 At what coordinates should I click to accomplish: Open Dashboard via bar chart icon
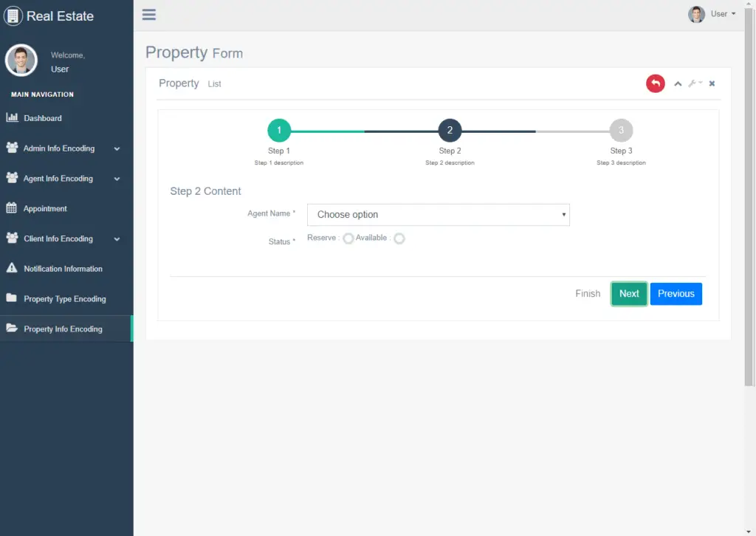click(x=12, y=117)
